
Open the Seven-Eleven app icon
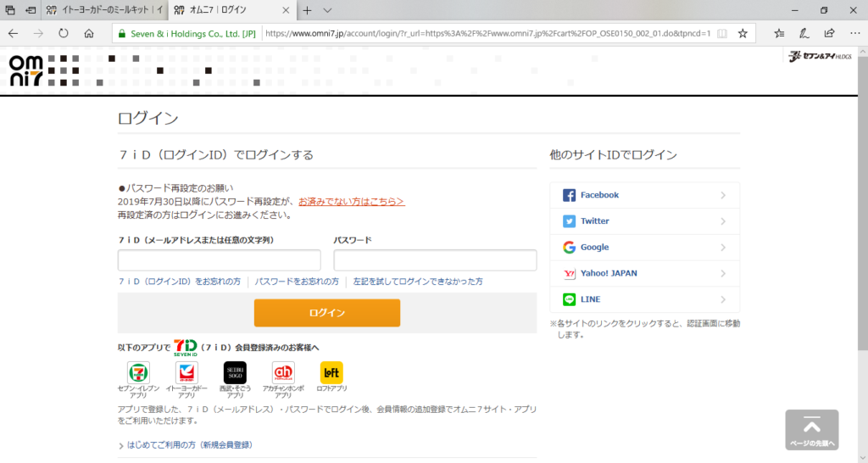(x=138, y=373)
